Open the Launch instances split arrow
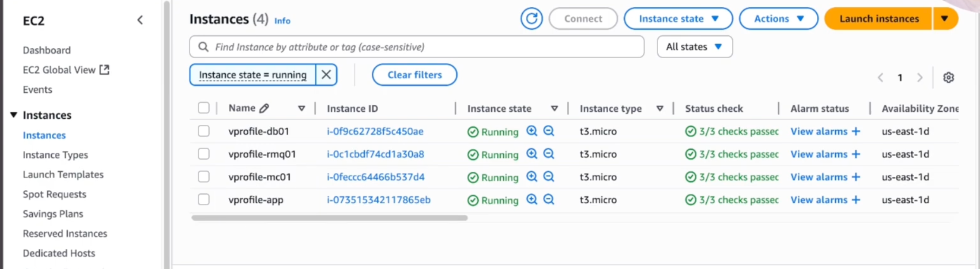 coord(945,19)
